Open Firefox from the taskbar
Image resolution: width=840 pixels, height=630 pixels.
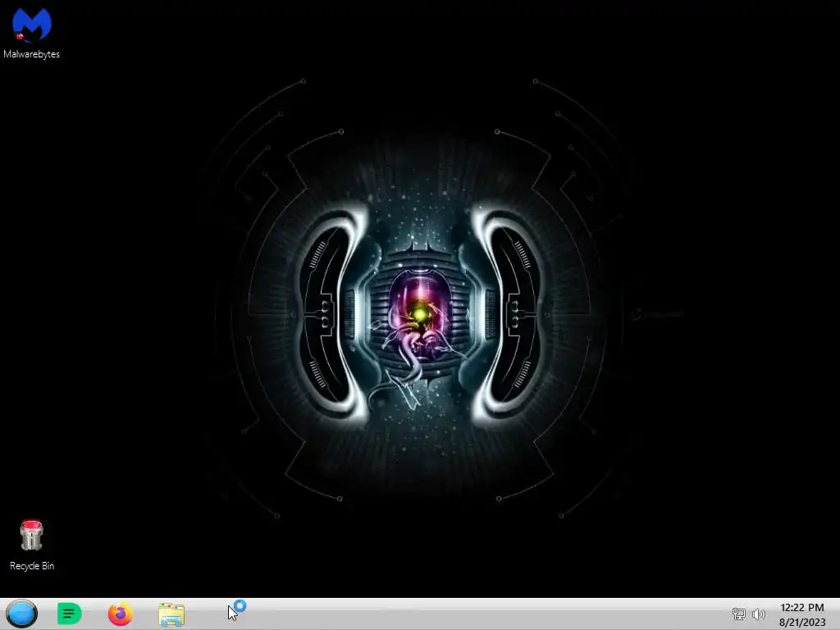click(120, 614)
